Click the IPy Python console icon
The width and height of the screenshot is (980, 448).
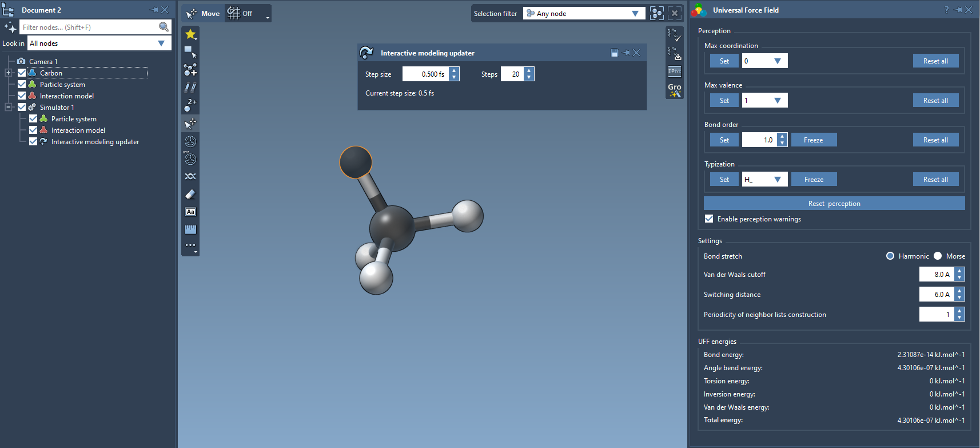pyautogui.click(x=675, y=72)
